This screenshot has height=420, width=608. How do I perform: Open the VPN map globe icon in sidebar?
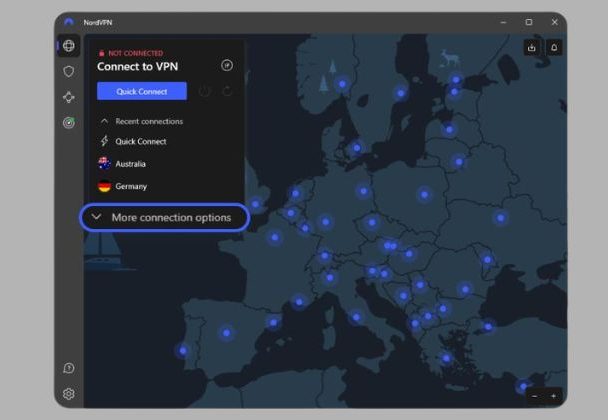(x=69, y=46)
